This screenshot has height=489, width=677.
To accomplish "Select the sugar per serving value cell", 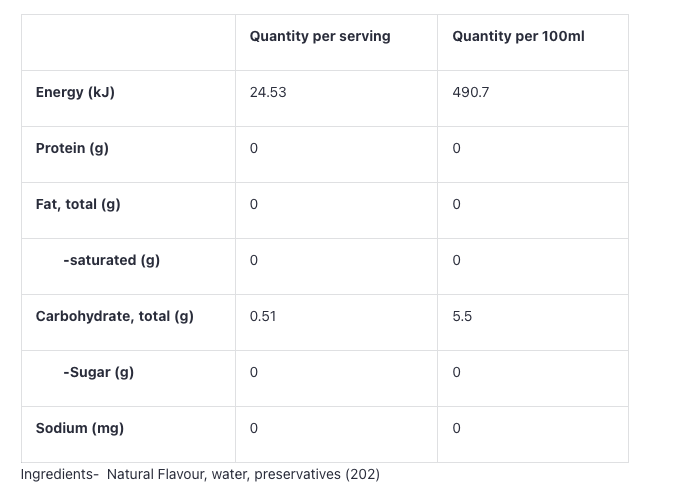I will coord(254,372).
